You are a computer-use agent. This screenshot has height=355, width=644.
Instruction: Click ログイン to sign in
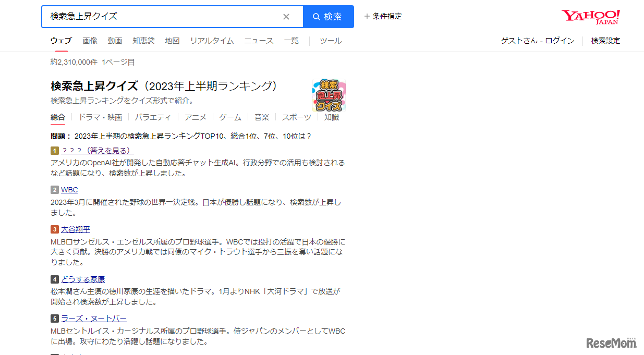click(560, 40)
